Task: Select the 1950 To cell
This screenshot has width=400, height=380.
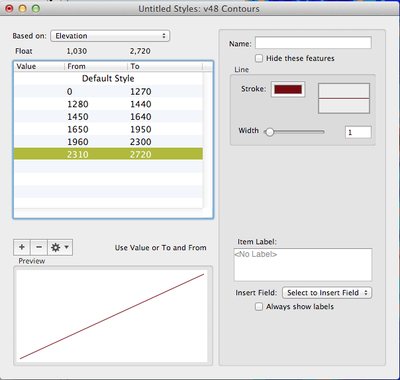Action: 141,129
